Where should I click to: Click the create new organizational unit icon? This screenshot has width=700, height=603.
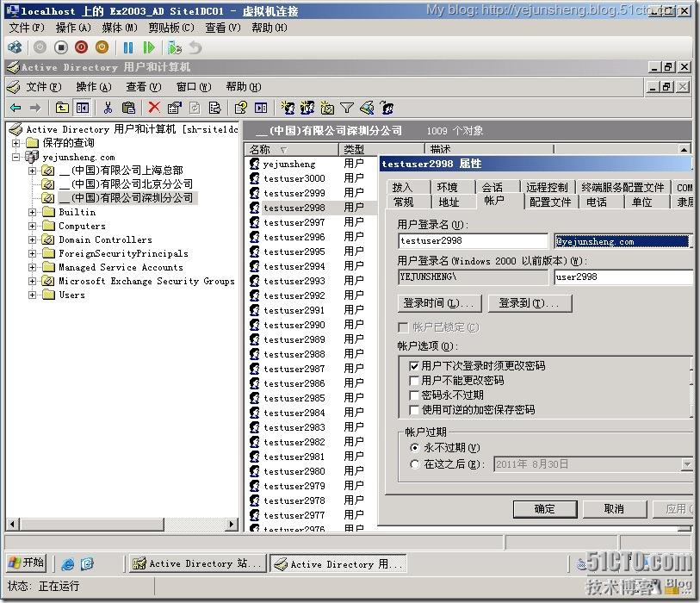click(x=327, y=108)
